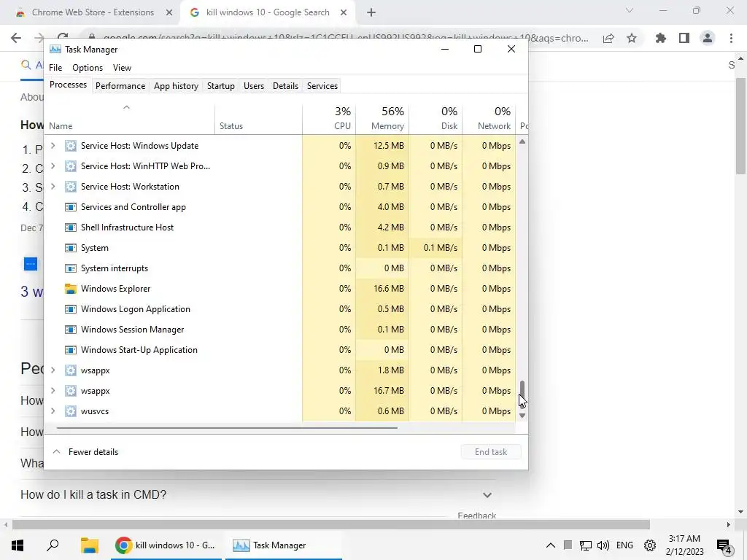Click the volume speaker tray icon
Viewport: 747px width, 560px height.
point(603,545)
